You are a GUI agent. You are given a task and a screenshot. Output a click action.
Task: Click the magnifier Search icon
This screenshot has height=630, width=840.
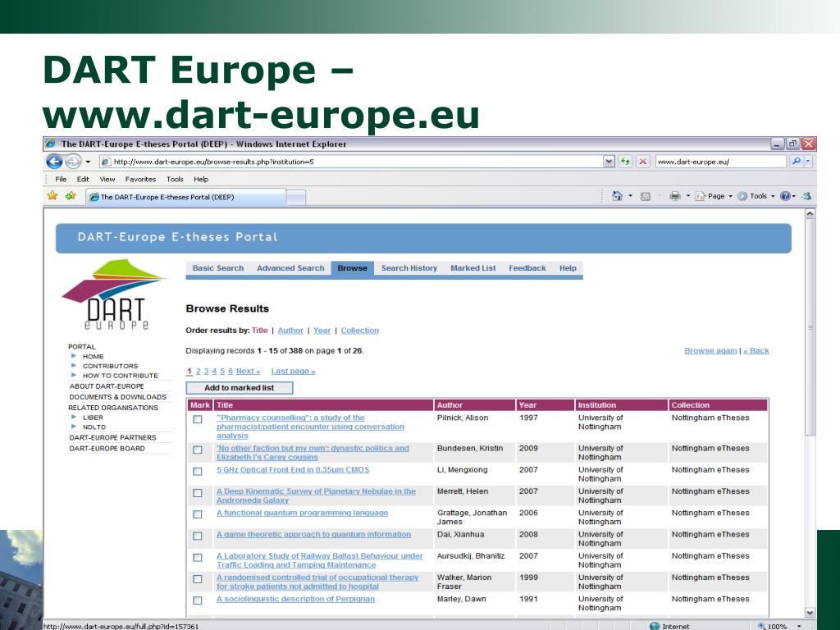[x=796, y=162]
